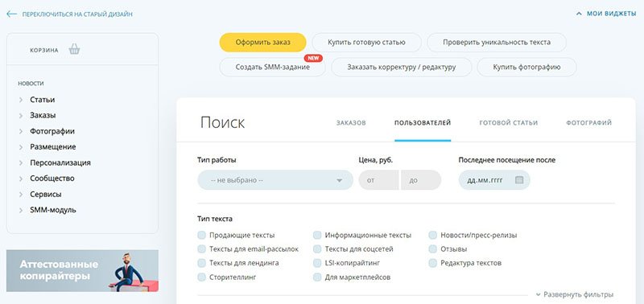
Task: Open the Тип работы dropdown
Action: [x=275, y=180]
